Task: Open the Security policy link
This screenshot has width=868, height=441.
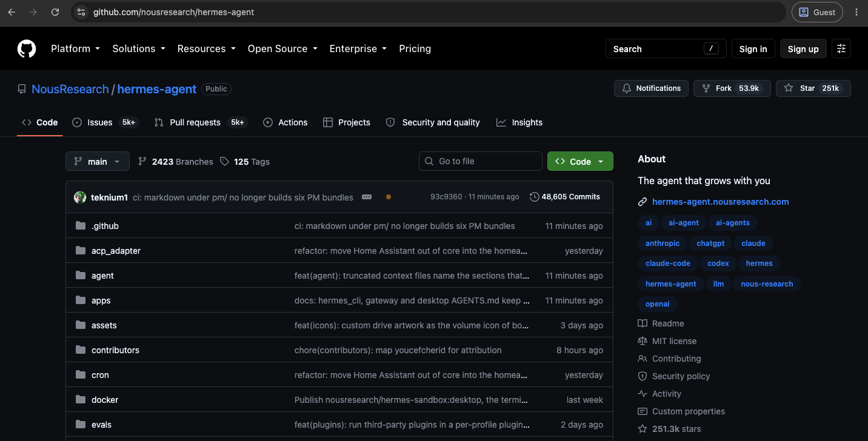Action: tap(673, 376)
